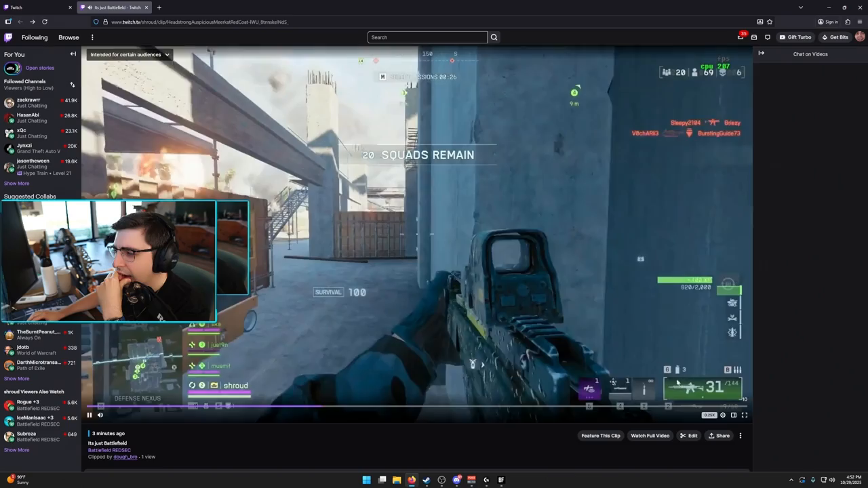This screenshot has width=868, height=488.
Task: Click the Twitch logo home icon
Action: point(8,37)
